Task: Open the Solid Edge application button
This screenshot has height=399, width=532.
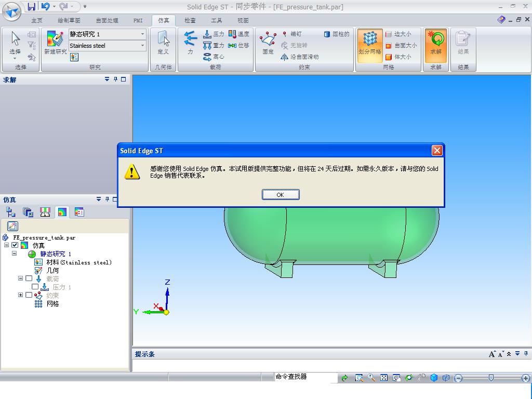Action: pos(11,11)
